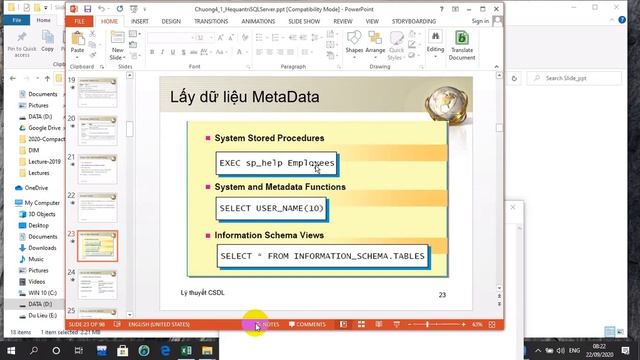Image resolution: width=640 pixels, height=360 pixels.
Task: Open the font size dropdown
Action: click(x=211, y=38)
